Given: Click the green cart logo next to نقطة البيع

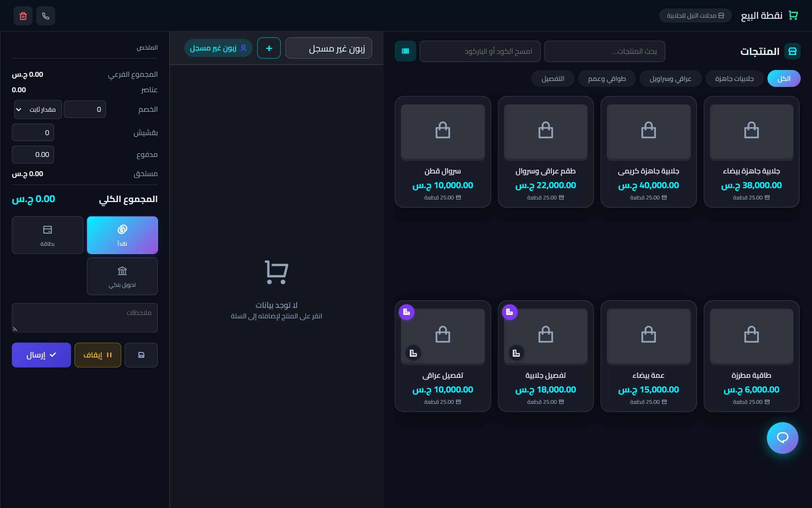Looking at the screenshot, I should (793, 15).
